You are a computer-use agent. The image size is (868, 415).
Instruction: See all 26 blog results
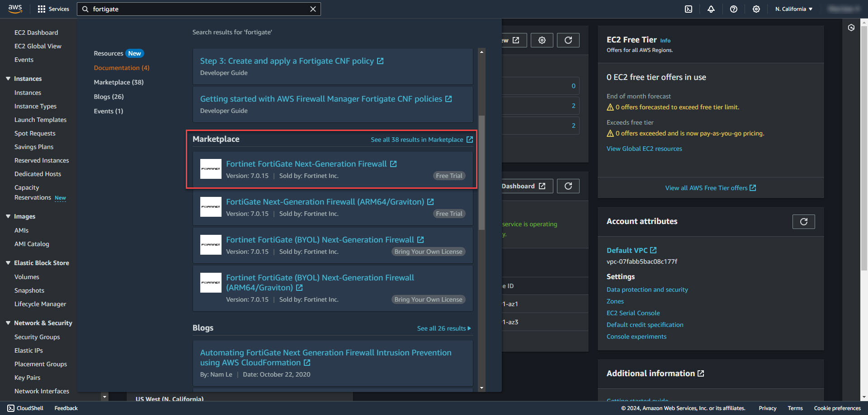(444, 328)
